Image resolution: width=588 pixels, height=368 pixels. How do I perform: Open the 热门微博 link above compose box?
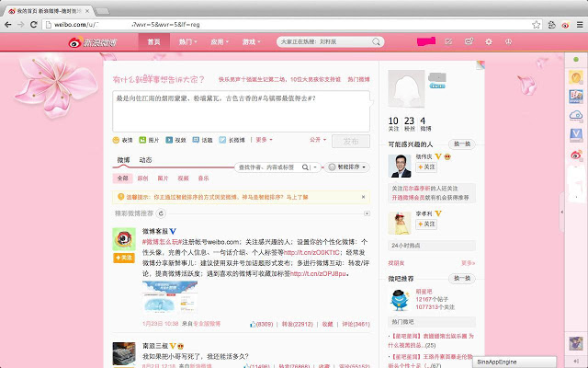pyautogui.click(x=358, y=79)
